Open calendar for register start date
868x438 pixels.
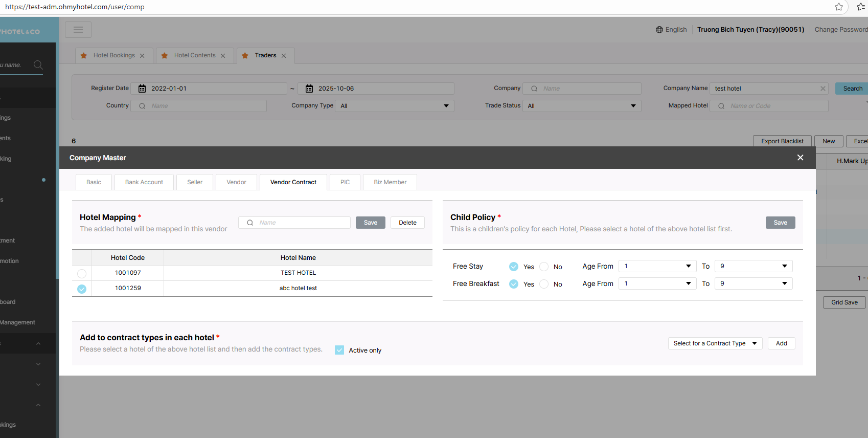142,89
